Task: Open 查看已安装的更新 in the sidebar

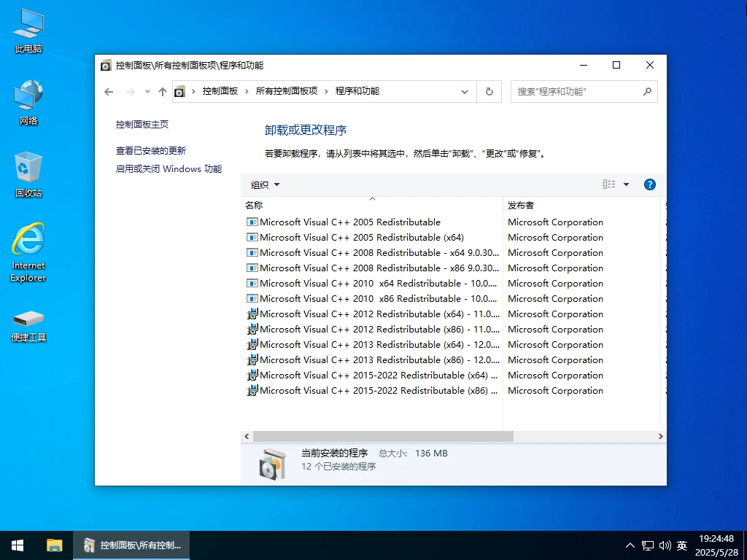Action: tap(152, 152)
